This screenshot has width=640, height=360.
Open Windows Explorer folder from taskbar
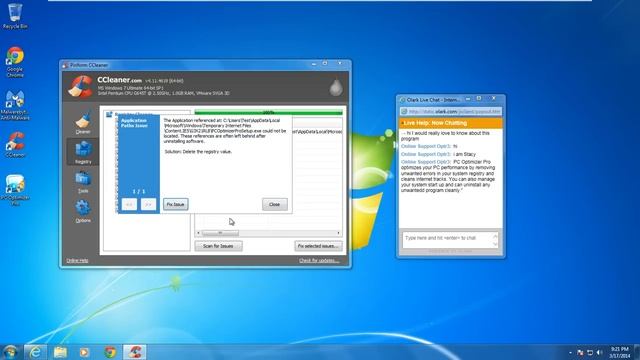(60, 352)
